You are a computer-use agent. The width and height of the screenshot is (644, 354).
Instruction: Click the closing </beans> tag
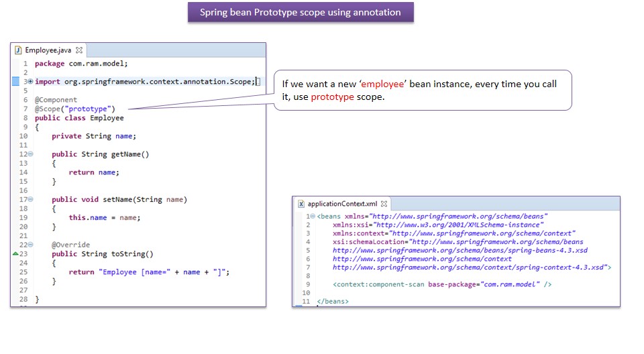click(333, 301)
